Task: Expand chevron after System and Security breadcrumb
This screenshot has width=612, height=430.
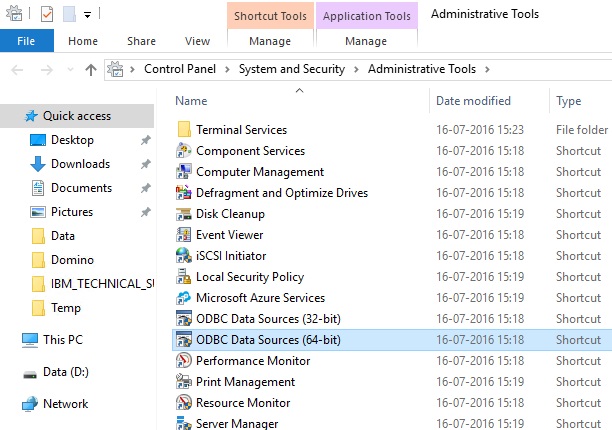Action: (356, 69)
